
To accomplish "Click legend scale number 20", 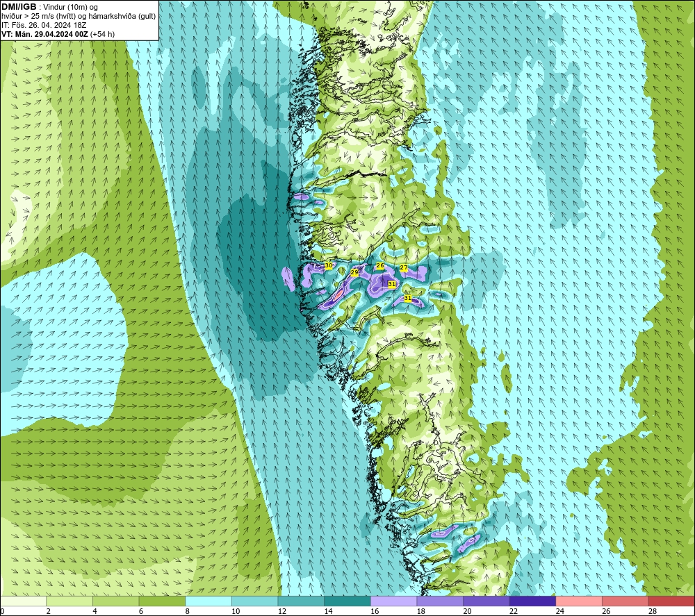I will pos(467,611).
